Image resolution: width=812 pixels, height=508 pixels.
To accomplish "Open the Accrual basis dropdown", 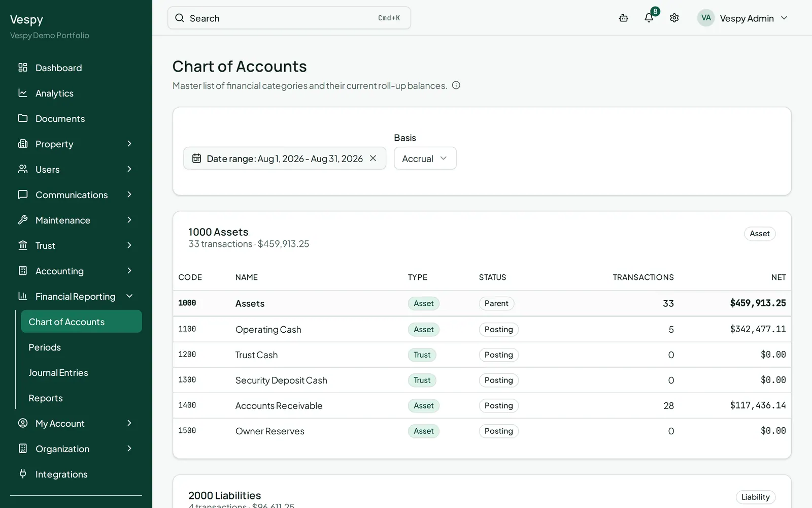I will (x=425, y=158).
